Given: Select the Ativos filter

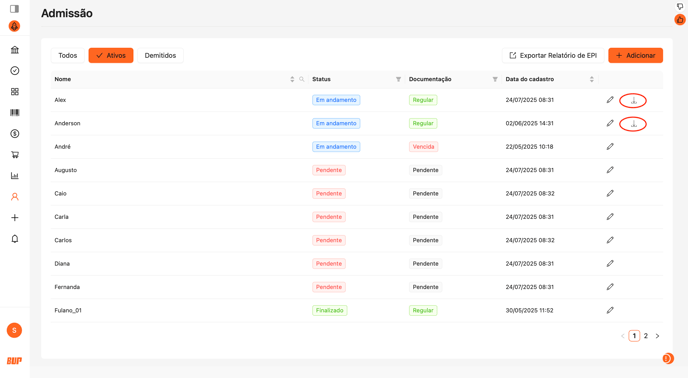Looking at the screenshot, I should [x=111, y=55].
